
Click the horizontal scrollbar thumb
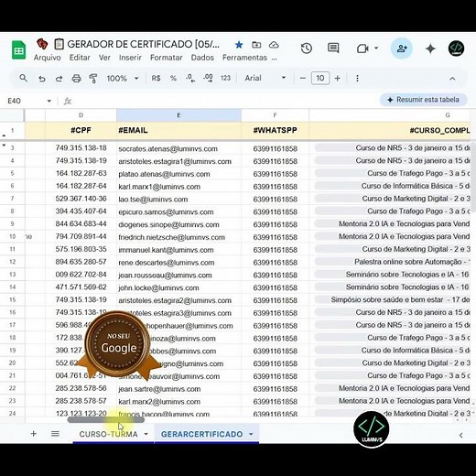105,420
